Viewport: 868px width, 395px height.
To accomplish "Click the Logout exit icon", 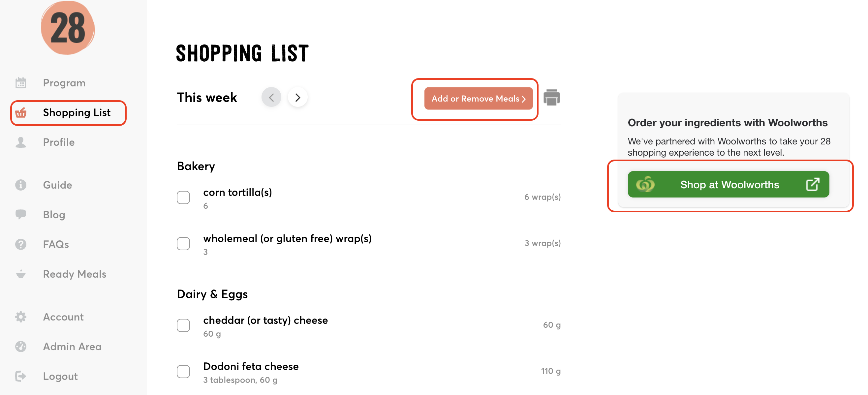I will (21, 376).
